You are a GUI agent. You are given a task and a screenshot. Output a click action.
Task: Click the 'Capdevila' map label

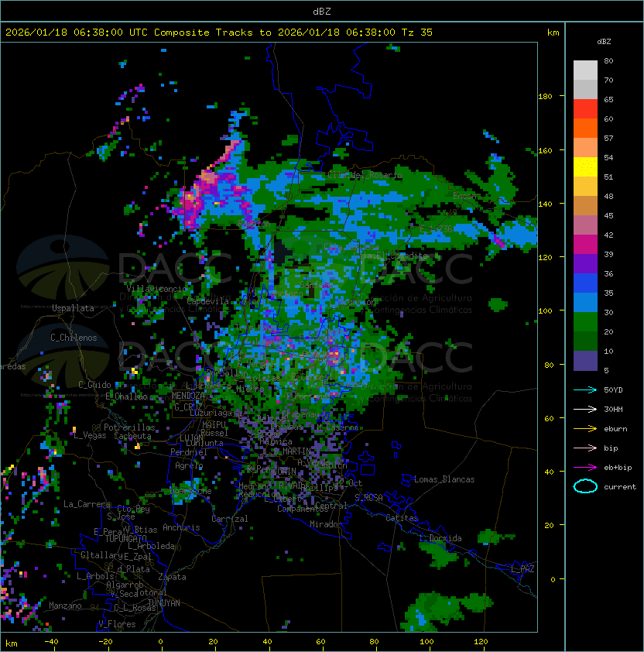tap(208, 301)
